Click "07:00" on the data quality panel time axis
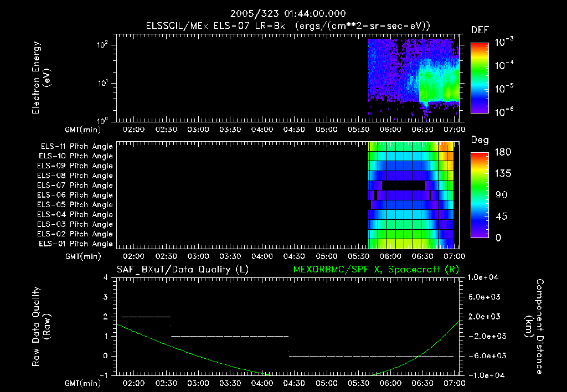The width and height of the screenshot is (567, 392). tap(454, 383)
